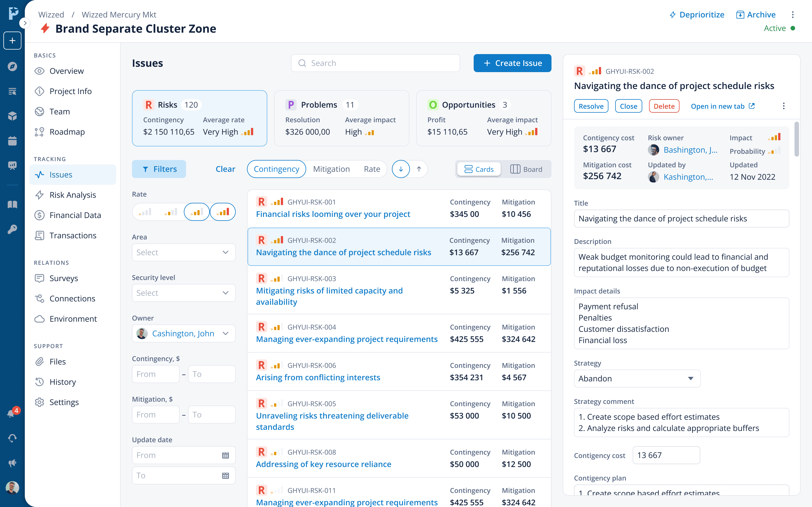Open the calendar icon in left rail
812x507 pixels.
[12, 141]
